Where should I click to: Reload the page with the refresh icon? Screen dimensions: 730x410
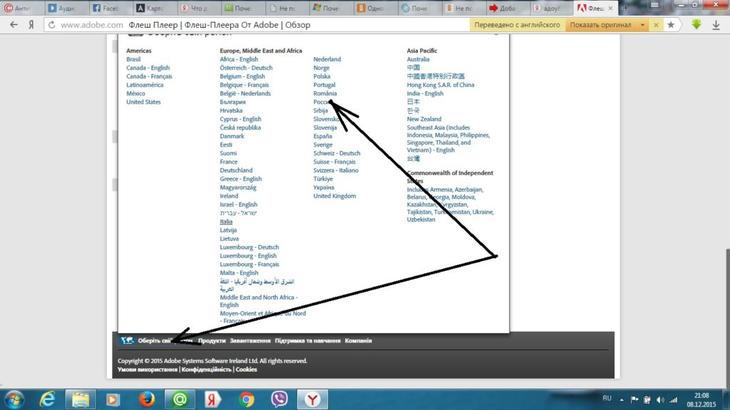(52, 25)
